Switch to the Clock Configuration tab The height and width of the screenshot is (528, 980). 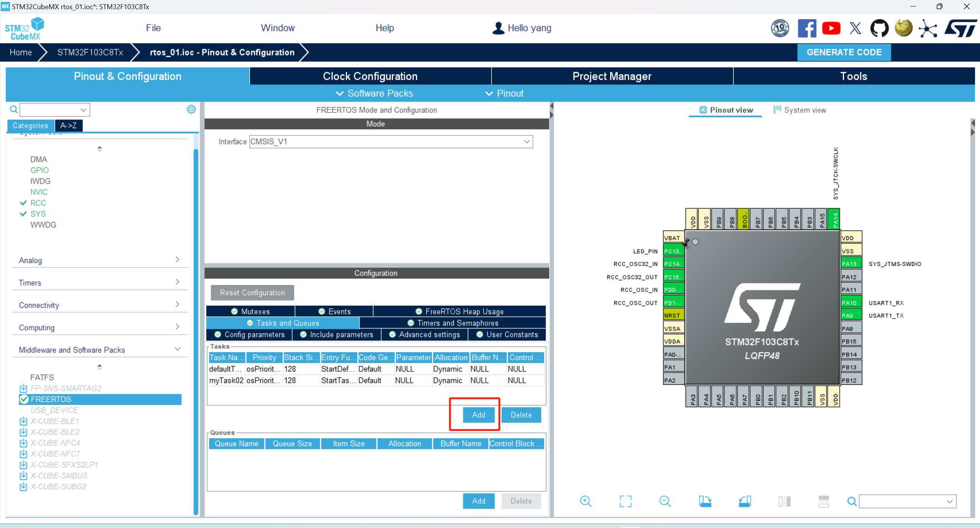[370, 76]
